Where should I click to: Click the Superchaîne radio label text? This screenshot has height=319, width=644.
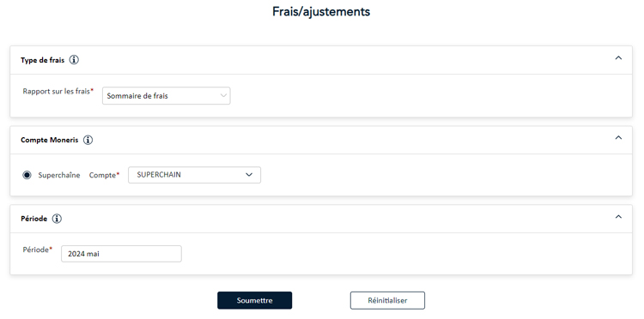point(59,175)
